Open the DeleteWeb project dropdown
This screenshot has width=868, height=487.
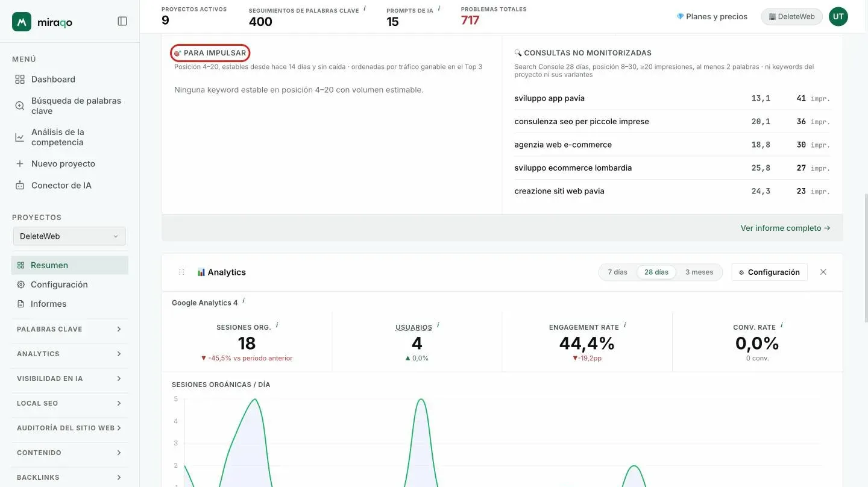pos(69,236)
